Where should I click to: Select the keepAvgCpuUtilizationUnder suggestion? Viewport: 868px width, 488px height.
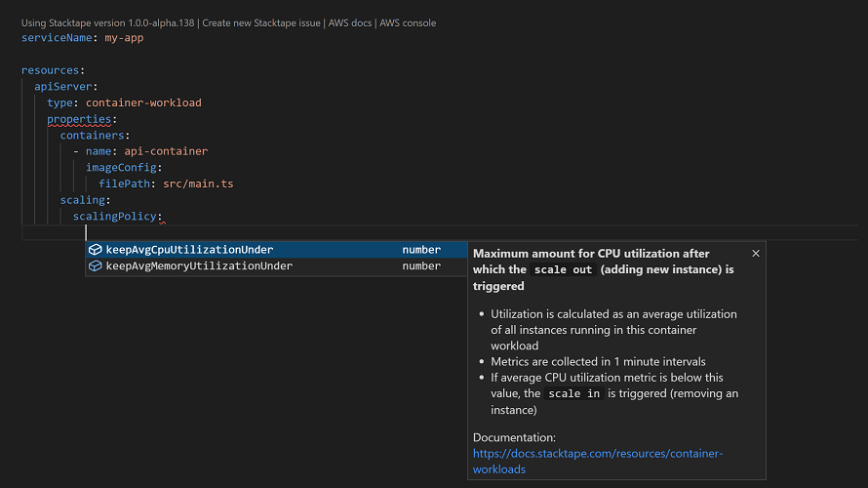pyautogui.click(x=189, y=250)
